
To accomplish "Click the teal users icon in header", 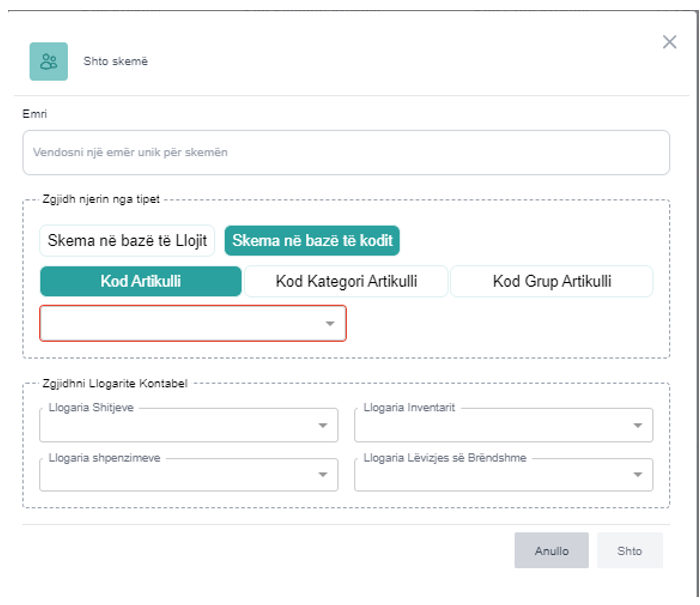I will [48, 61].
